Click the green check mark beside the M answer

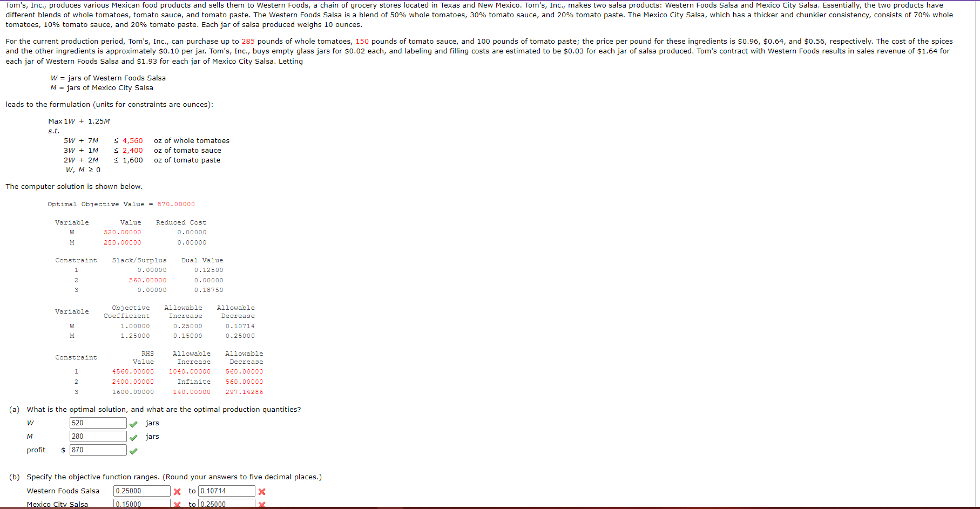coord(133,437)
